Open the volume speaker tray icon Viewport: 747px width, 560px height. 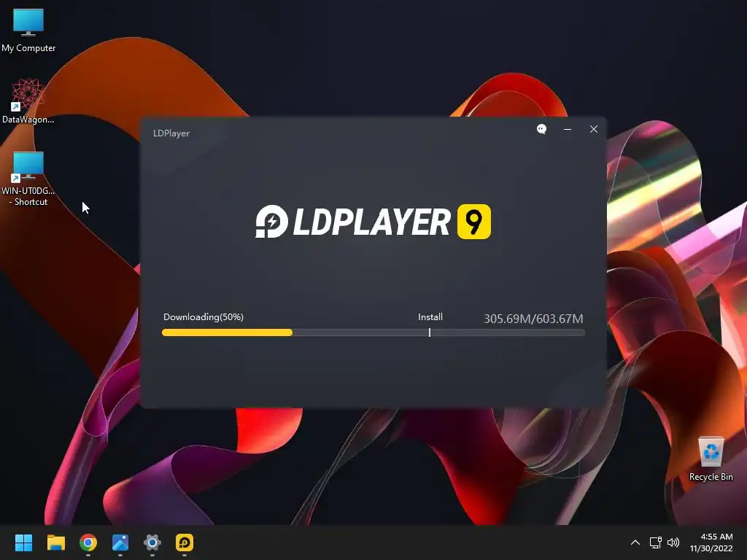[673, 542]
